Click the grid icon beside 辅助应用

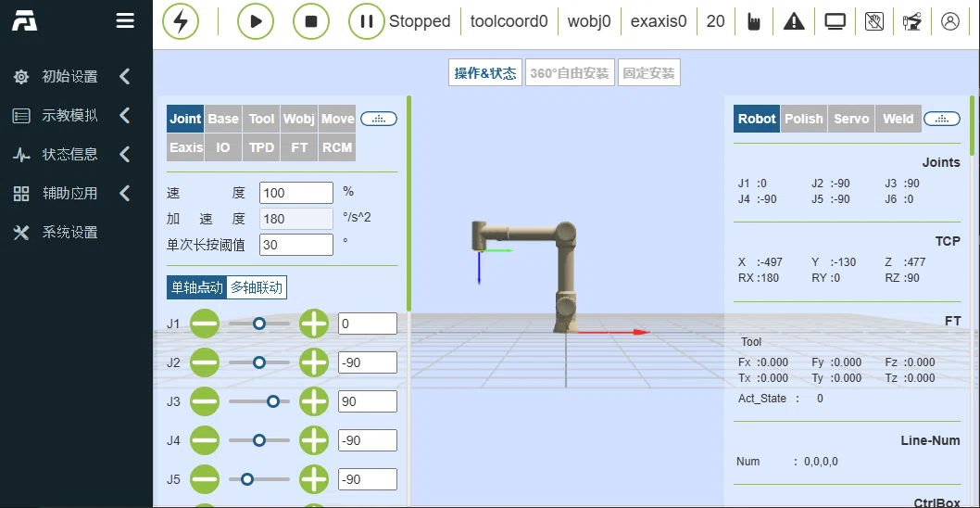click(x=21, y=194)
